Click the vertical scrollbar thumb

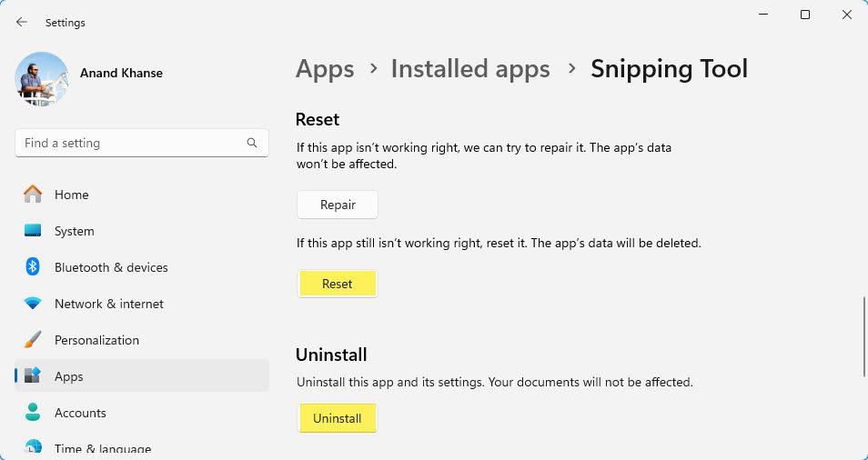coord(863,335)
